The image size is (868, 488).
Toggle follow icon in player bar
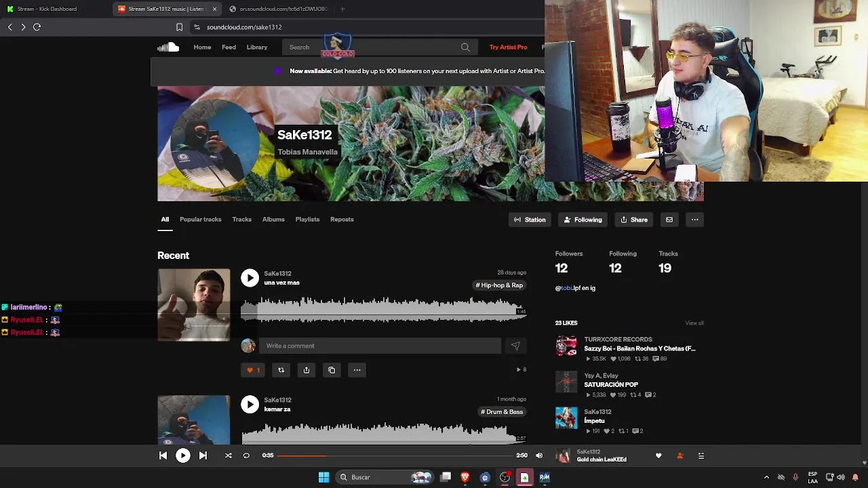tap(680, 456)
